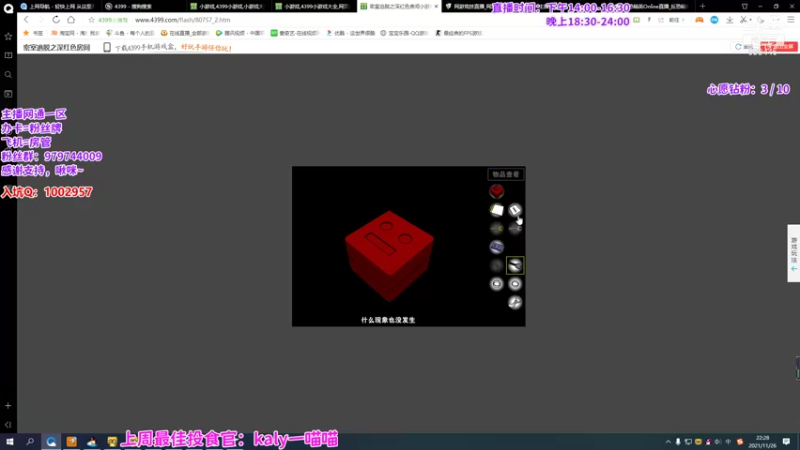Open the 在线直播 bookmark
The height and width of the screenshot is (450, 800).
click(x=184, y=33)
